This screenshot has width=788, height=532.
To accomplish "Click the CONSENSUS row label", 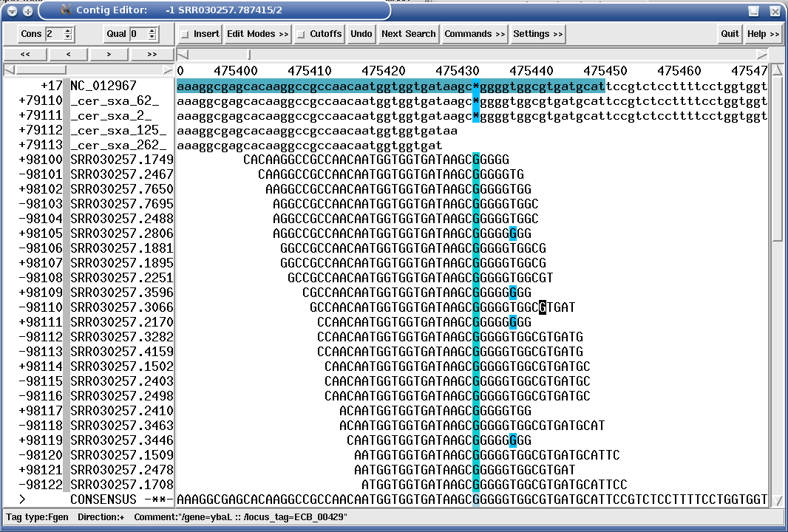I will (103, 499).
